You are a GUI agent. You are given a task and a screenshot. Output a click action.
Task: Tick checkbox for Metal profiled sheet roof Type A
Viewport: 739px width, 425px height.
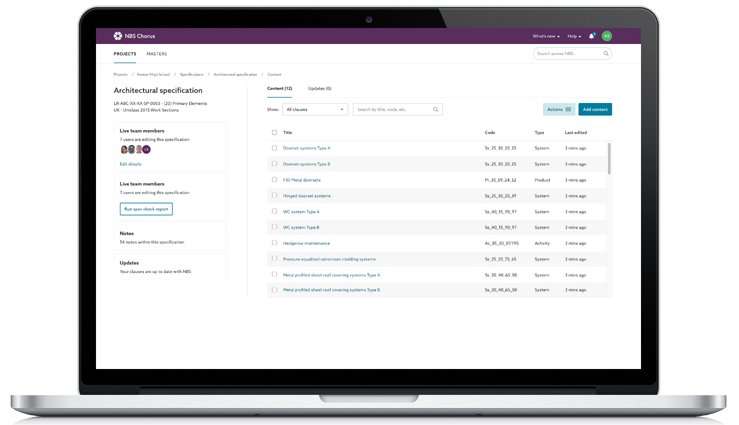(274, 275)
